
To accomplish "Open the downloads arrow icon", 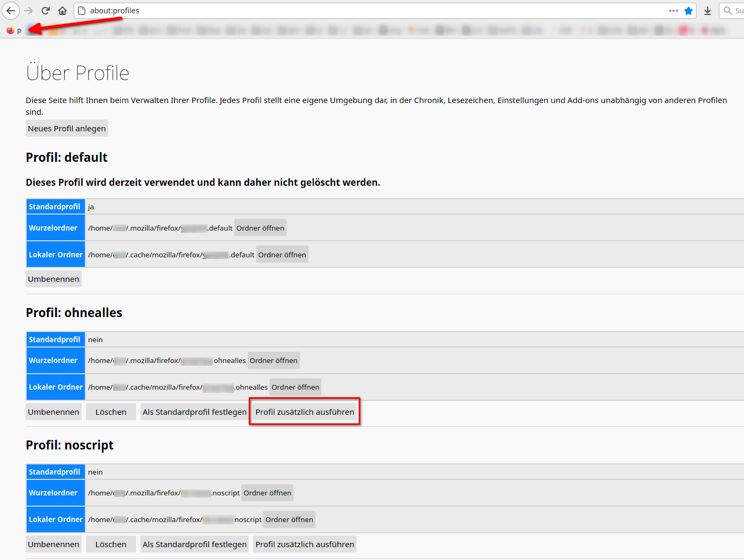I will click(x=708, y=11).
